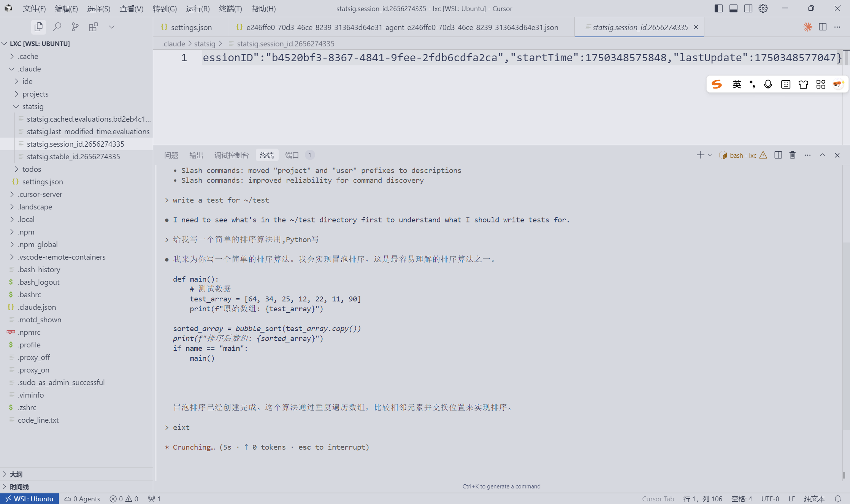Split the editor to the right
This screenshot has width=850, height=504.
(823, 27)
